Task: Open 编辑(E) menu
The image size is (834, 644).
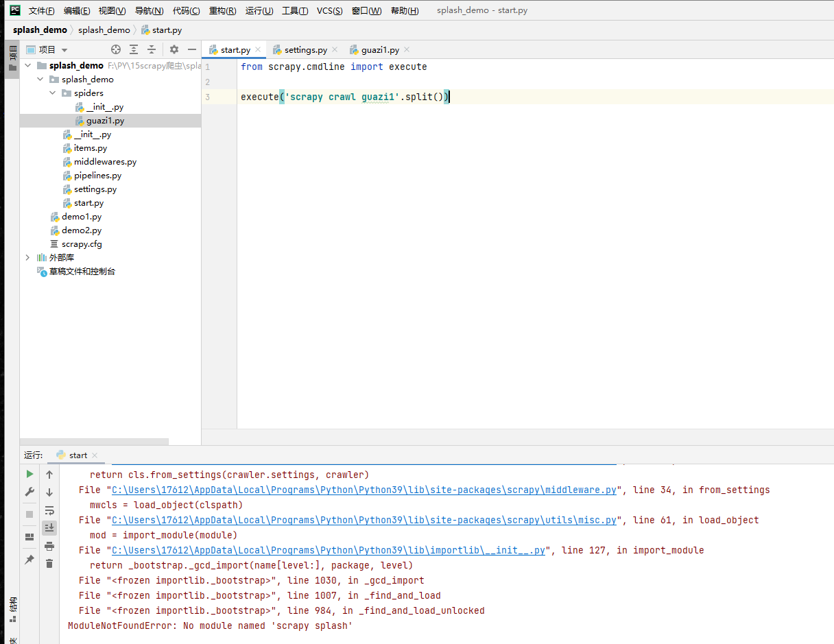Action: 77,11
